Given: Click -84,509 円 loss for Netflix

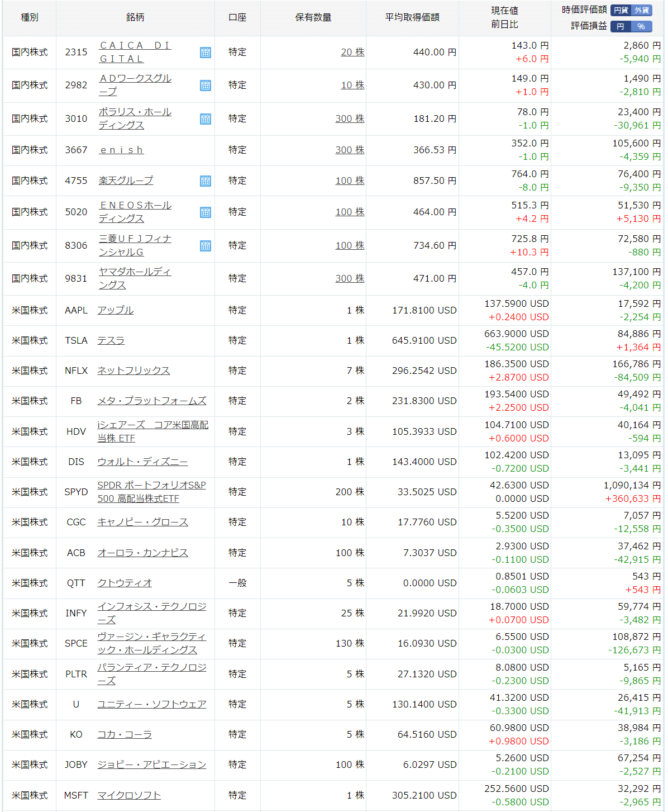Looking at the screenshot, I should coord(637,377).
